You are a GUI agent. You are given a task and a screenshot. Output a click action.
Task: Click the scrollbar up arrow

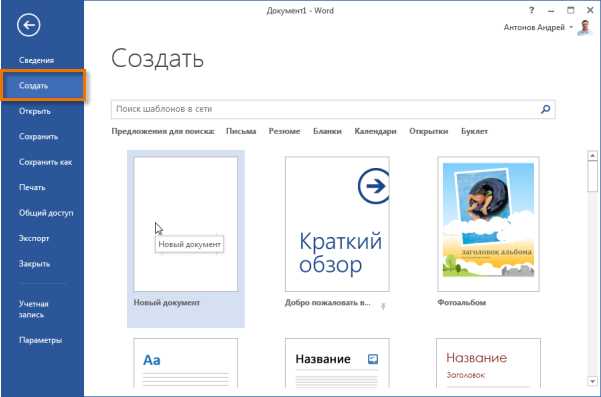[x=592, y=156]
